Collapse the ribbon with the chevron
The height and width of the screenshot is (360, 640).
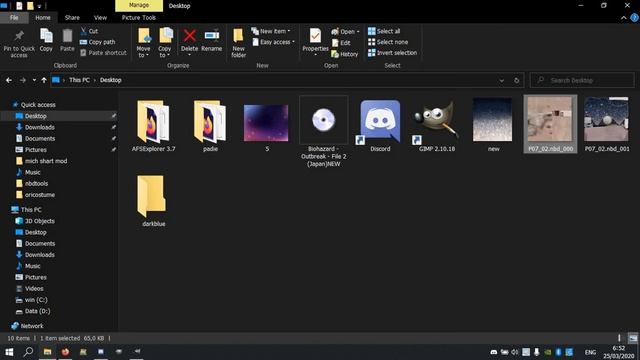point(623,18)
